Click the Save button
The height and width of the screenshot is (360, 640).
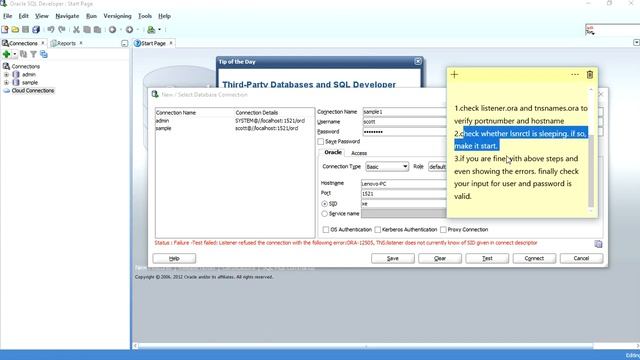(393, 258)
